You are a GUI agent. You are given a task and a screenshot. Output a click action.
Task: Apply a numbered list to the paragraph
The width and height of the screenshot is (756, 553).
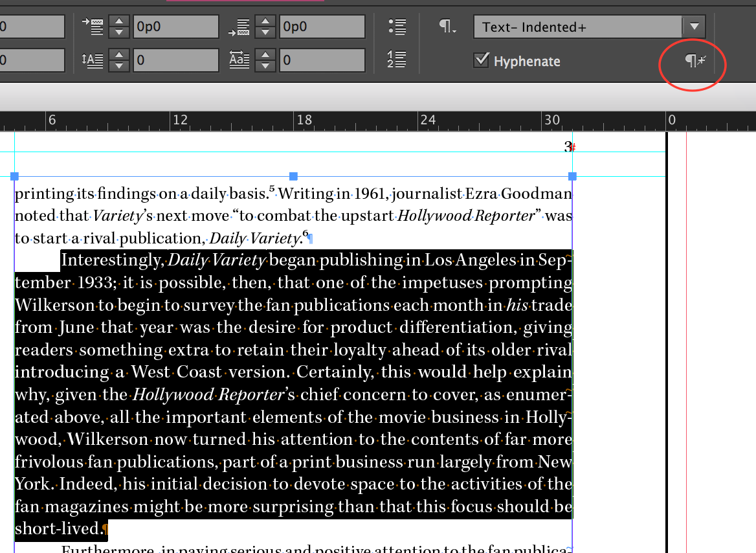tap(397, 60)
